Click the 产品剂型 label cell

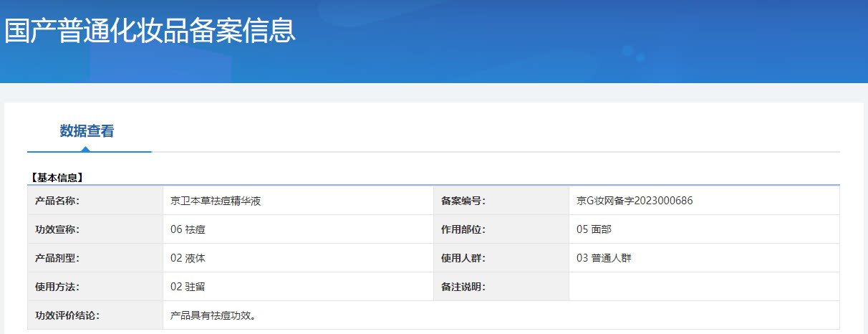pyautogui.click(x=57, y=258)
